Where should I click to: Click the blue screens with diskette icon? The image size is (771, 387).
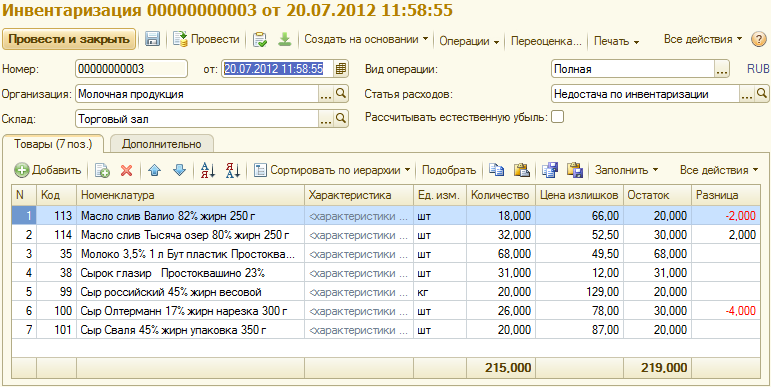[x=550, y=170]
